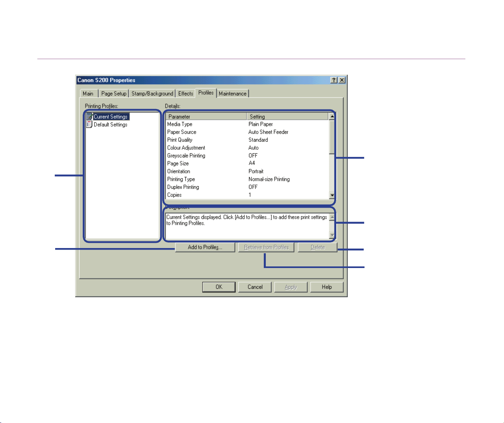504x423 pixels.
Task: Open the Page Setup tab
Action: (x=114, y=93)
